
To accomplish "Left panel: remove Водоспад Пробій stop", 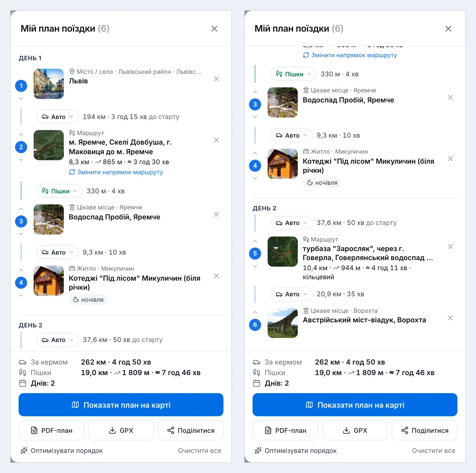I will pos(216,214).
